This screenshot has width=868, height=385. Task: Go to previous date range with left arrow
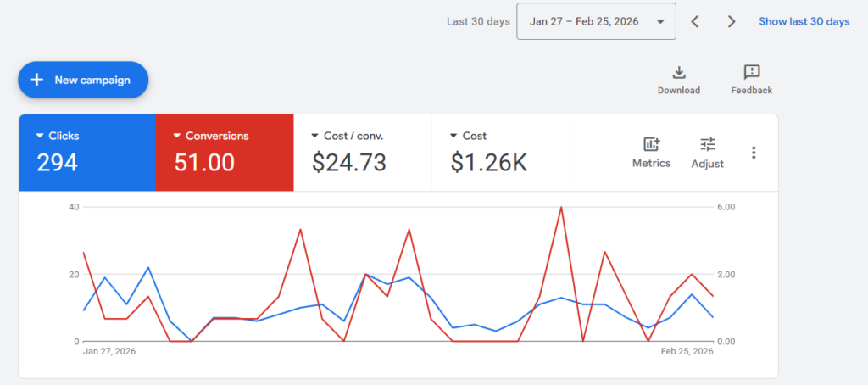point(695,21)
